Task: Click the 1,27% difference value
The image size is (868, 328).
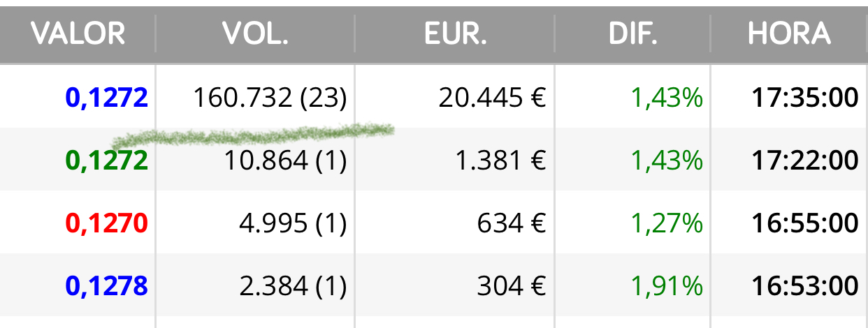Action: click(667, 223)
